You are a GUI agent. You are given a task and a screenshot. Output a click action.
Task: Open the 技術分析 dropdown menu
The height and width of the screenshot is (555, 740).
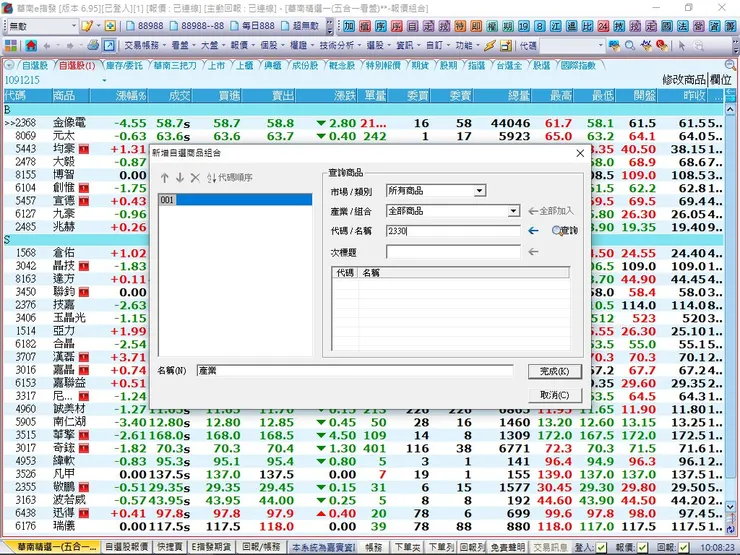[x=340, y=46]
